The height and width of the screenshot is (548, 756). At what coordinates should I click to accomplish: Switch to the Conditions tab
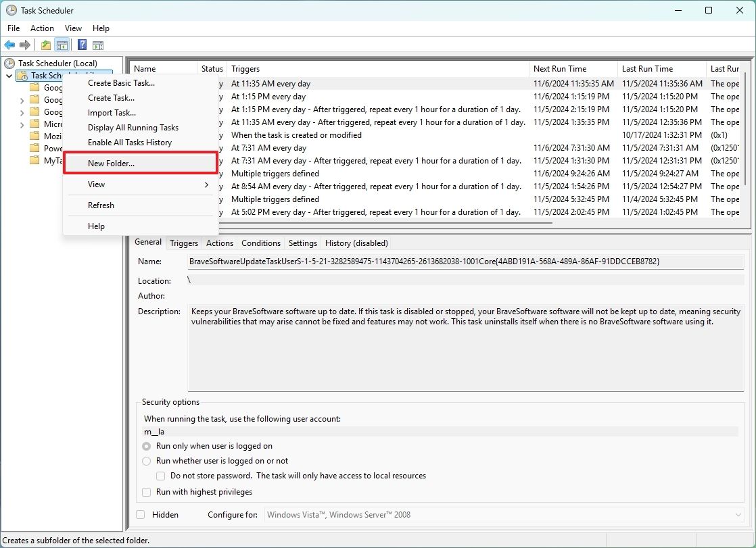[x=261, y=243]
